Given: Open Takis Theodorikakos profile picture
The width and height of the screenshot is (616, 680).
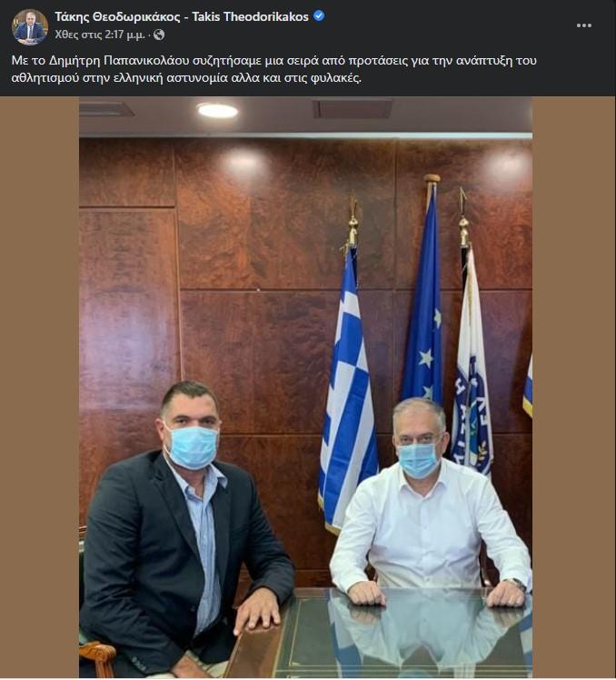Looking at the screenshot, I should click(x=29, y=27).
